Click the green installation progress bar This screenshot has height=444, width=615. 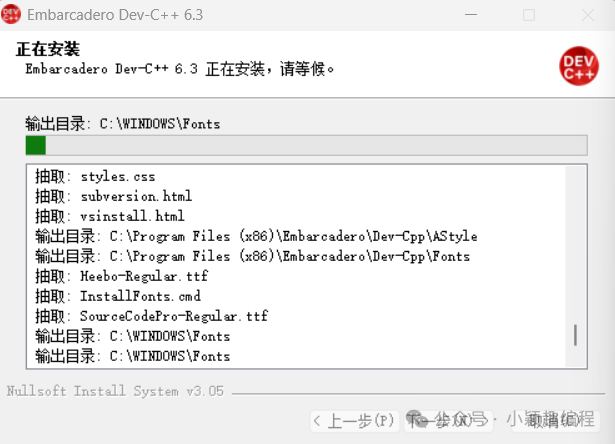(306, 145)
